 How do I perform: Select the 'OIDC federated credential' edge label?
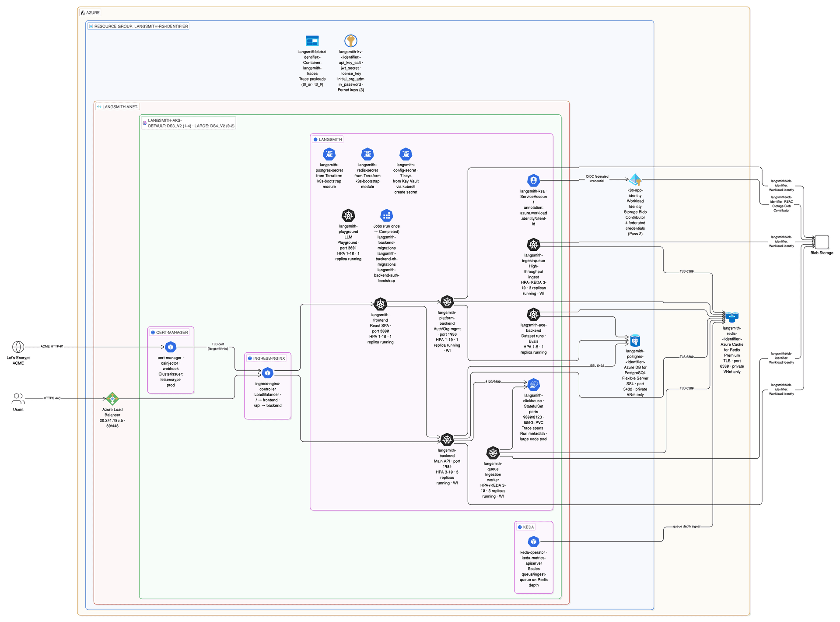(x=597, y=179)
